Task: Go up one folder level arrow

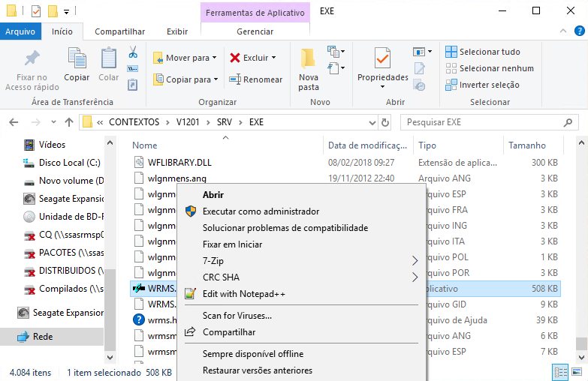Action: pyautogui.click(x=69, y=122)
